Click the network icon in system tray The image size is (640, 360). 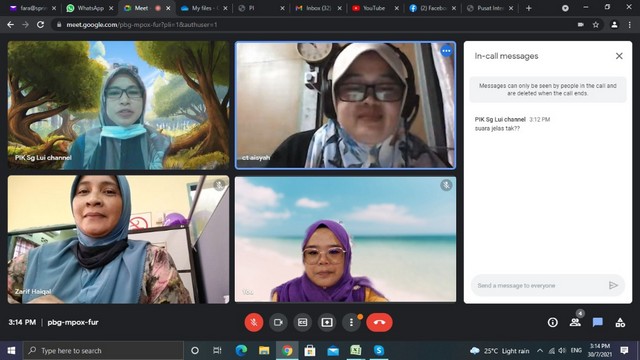coord(551,351)
